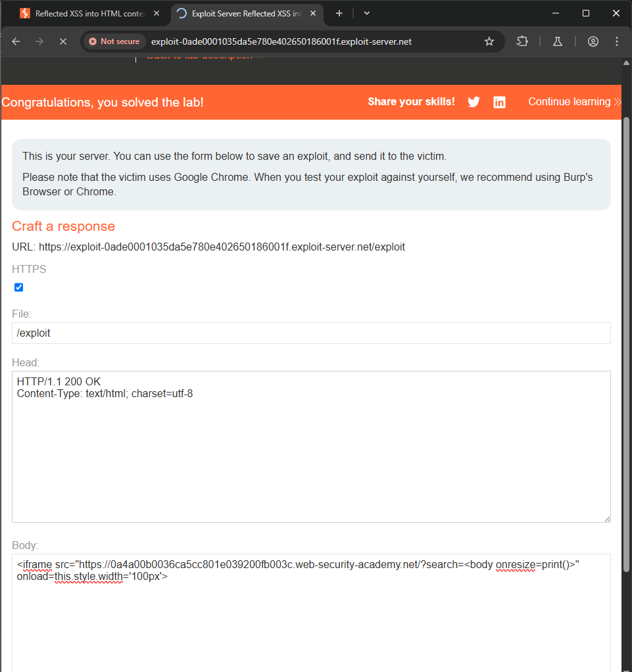Open the Chrome Labs flask icon

tap(558, 41)
